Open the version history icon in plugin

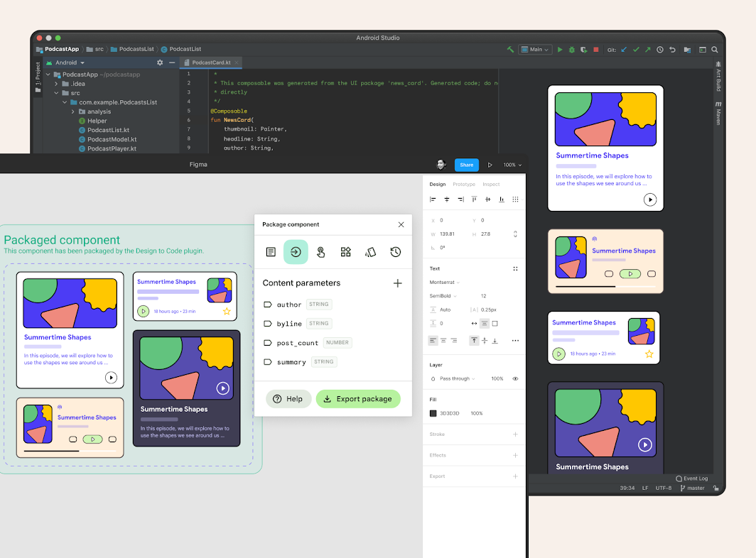click(395, 251)
